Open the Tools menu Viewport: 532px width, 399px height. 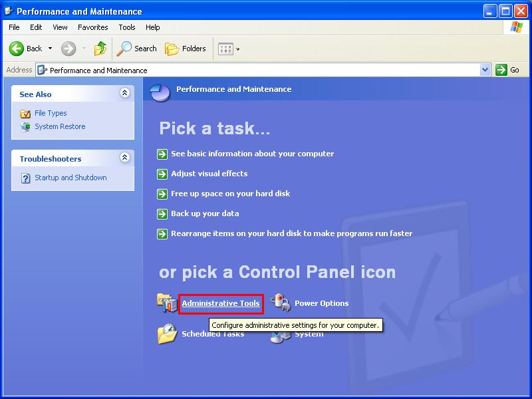pos(127,27)
